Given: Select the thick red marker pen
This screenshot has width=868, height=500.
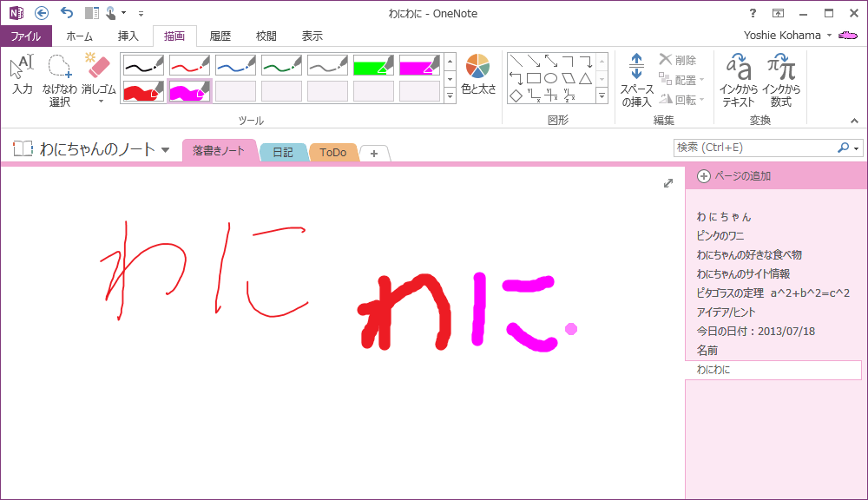Looking at the screenshot, I should (143, 91).
